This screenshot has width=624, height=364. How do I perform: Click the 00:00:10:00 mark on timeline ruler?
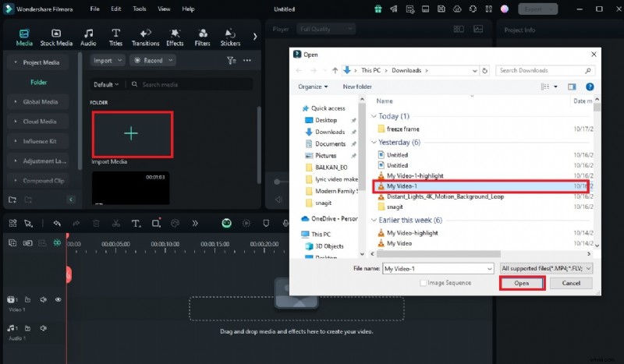pyautogui.click(x=165, y=244)
